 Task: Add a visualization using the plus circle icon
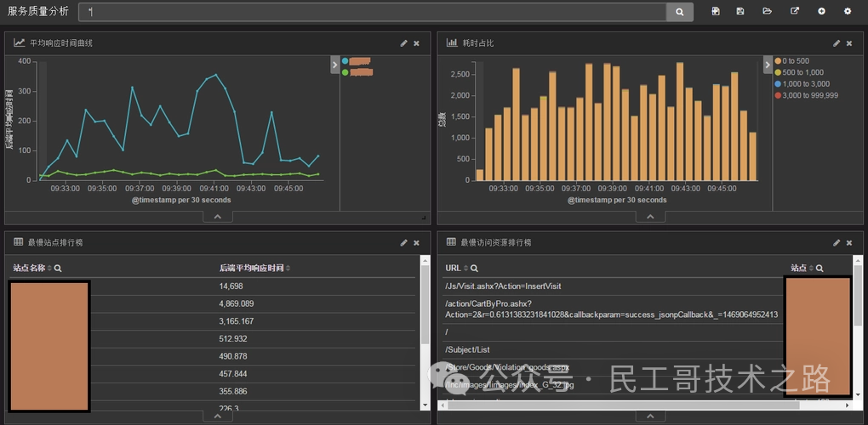click(x=821, y=11)
